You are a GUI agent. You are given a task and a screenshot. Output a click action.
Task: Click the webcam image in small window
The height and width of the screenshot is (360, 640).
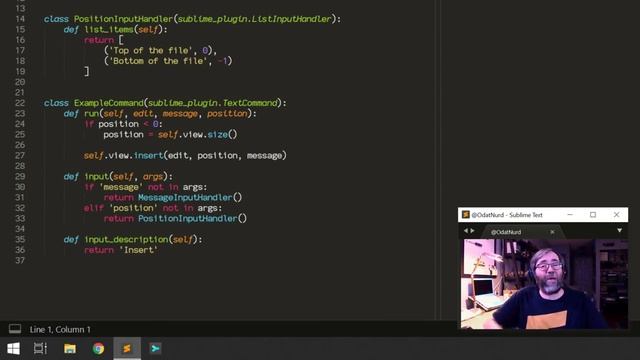544,284
